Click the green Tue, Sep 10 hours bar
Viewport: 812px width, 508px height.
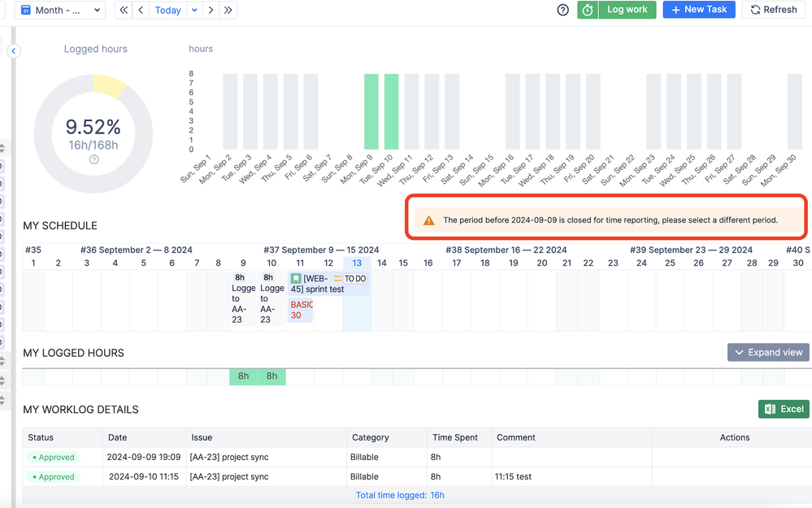[x=391, y=111]
